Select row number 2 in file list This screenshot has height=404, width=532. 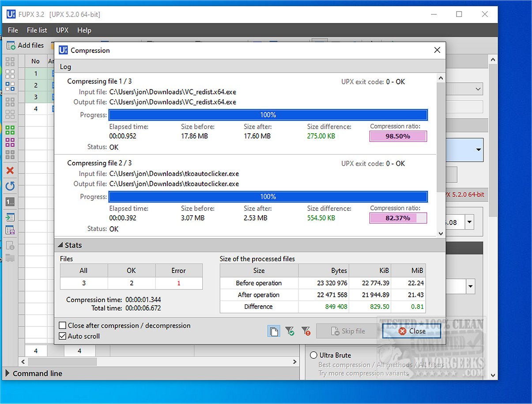point(36,85)
